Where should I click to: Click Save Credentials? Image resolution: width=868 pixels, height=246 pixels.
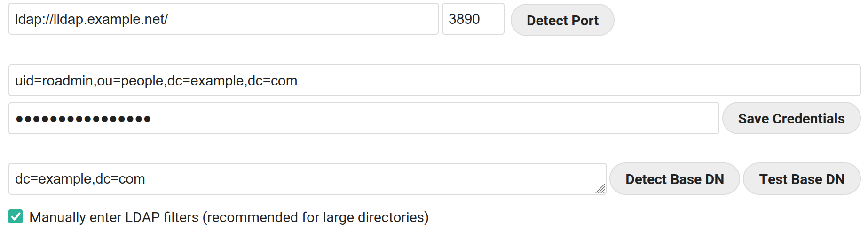pyautogui.click(x=791, y=119)
